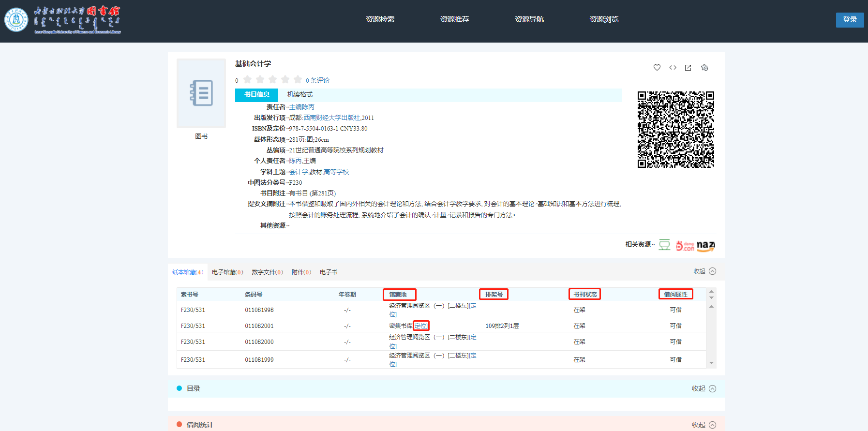Collapse the 借阅统计 section
Viewport: 868px width, 431px height.
703,425
